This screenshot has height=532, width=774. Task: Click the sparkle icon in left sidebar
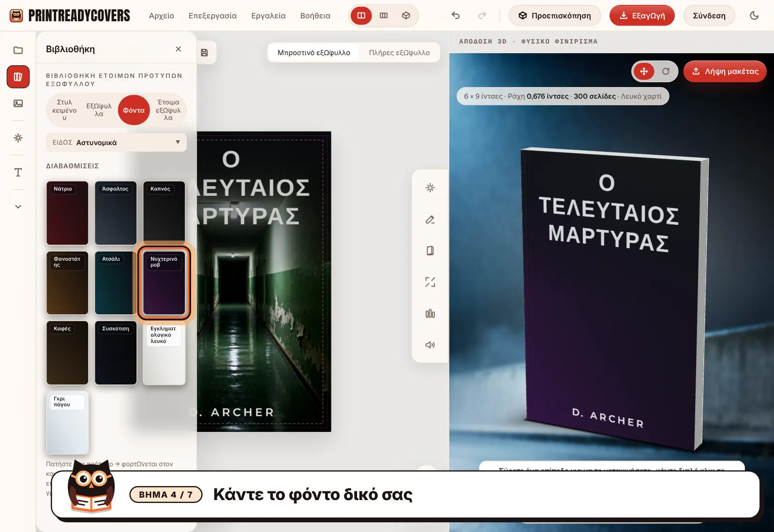tap(18, 138)
